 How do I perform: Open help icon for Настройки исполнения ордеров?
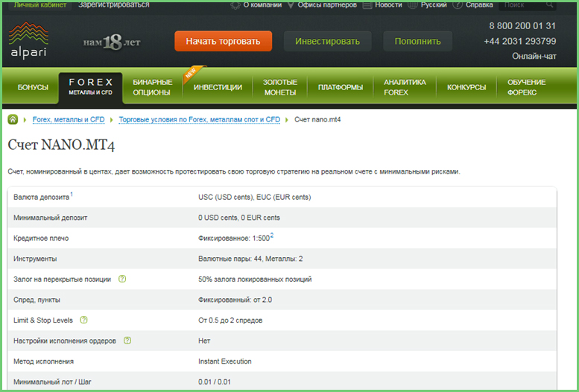[x=127, y=341]
